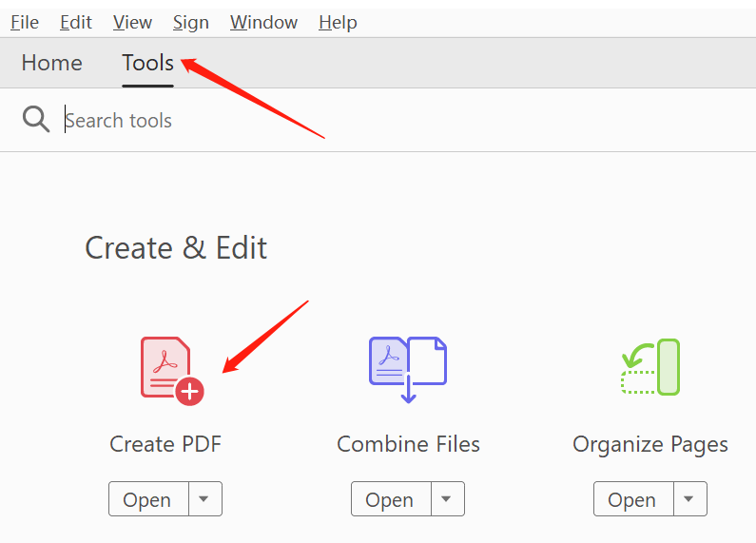Expand dropdown arrow next to Create PDF Open
The height and width of the screenshot is (543, 756).
pyautogui.click(x=204, y=499)
